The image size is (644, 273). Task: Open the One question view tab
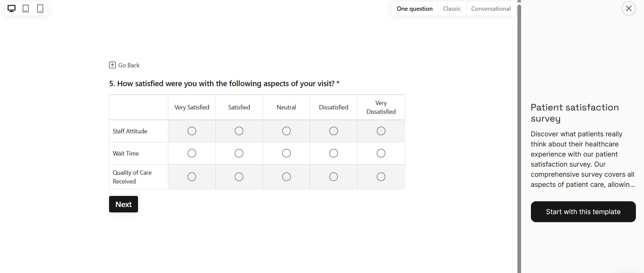414,9
